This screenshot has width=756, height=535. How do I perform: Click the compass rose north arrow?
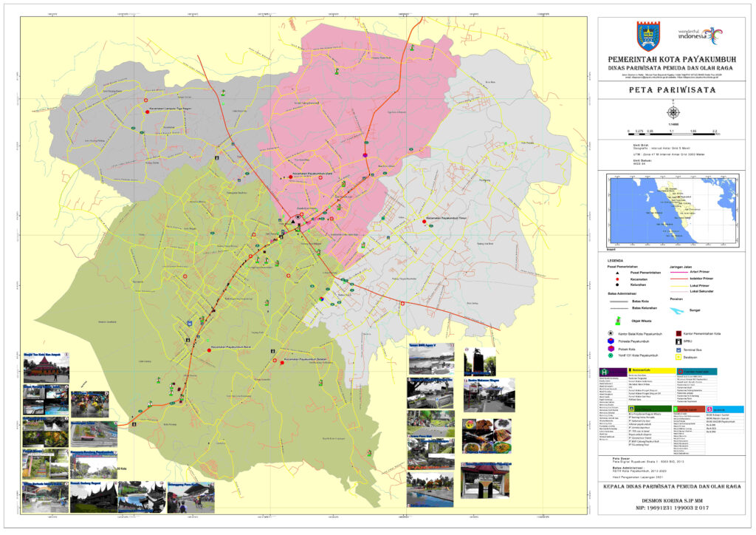coord(673,112)
